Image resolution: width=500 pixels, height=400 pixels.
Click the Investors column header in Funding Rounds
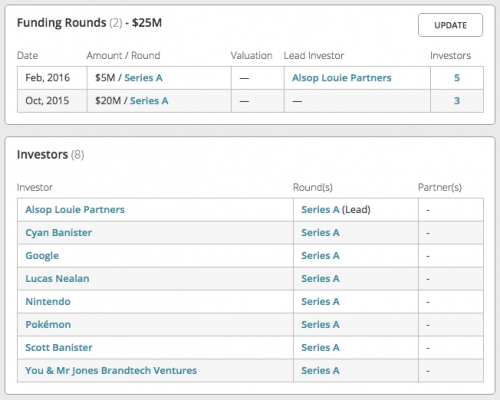(450, 55)
